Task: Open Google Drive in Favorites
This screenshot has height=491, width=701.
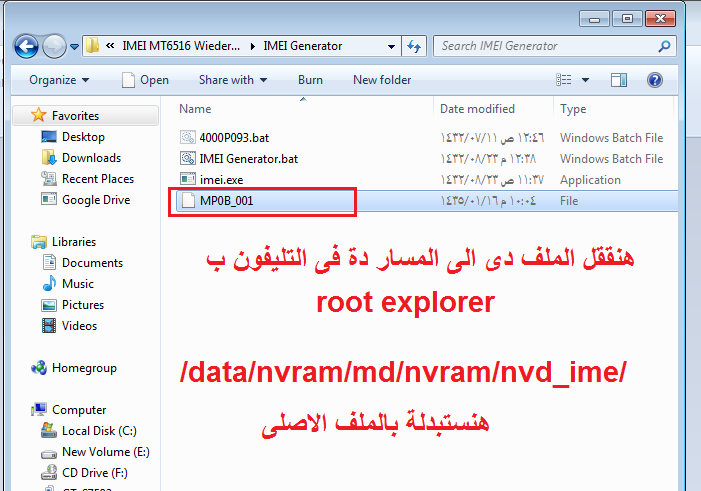Action: (x=96, y=200)
